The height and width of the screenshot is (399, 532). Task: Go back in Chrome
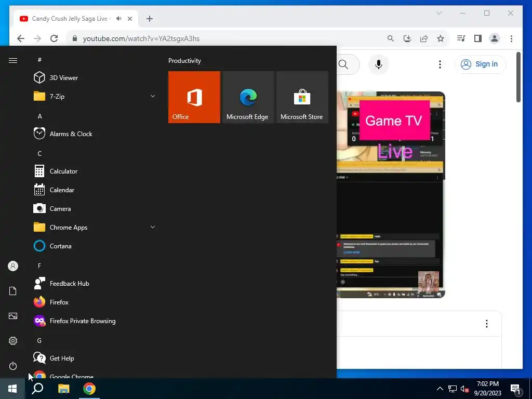(x=21, y=38)
